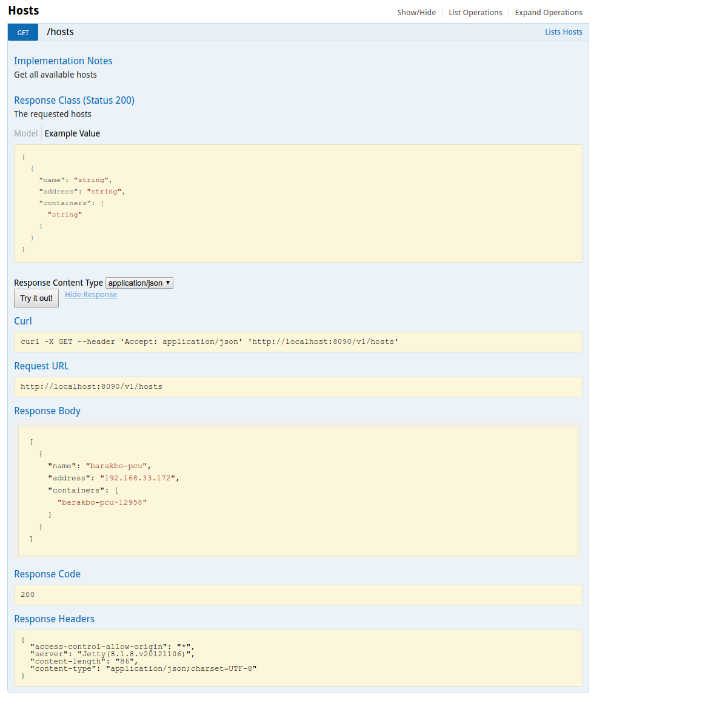Click the "address": "string" example line
The height and width of the screenshot is (709, 728).
coord(82,192)
